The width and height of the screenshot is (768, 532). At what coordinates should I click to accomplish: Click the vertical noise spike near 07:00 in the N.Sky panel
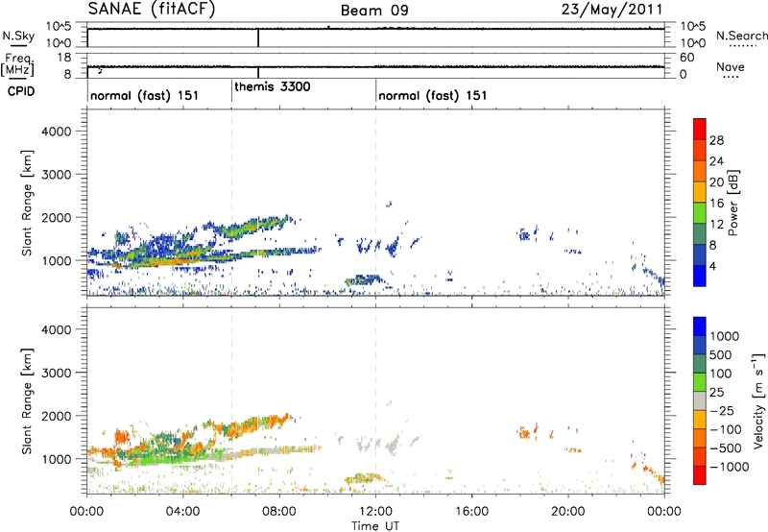coord(258,37)
